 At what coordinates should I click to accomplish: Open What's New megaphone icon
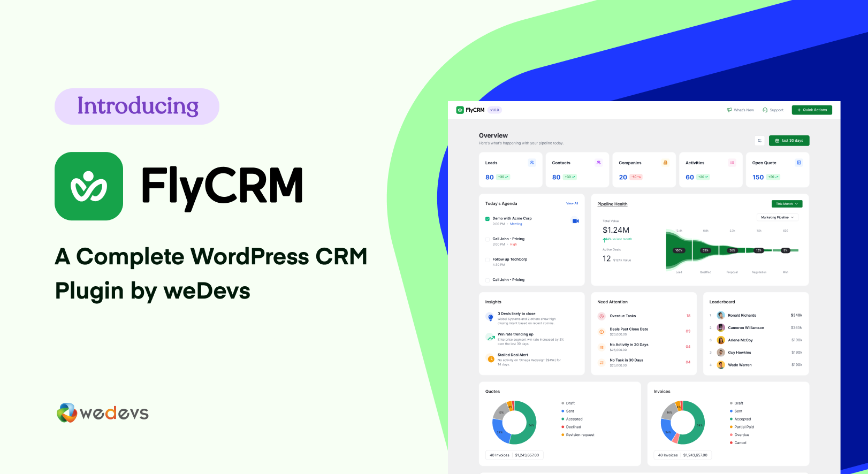coord(729,110)
